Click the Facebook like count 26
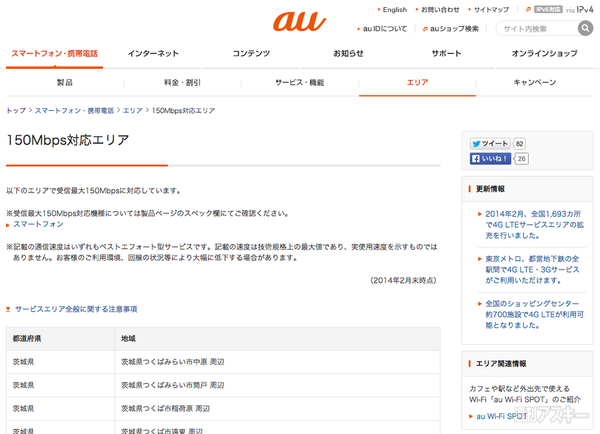This screenshot has height=434, width=600. (x=521, y=158)
